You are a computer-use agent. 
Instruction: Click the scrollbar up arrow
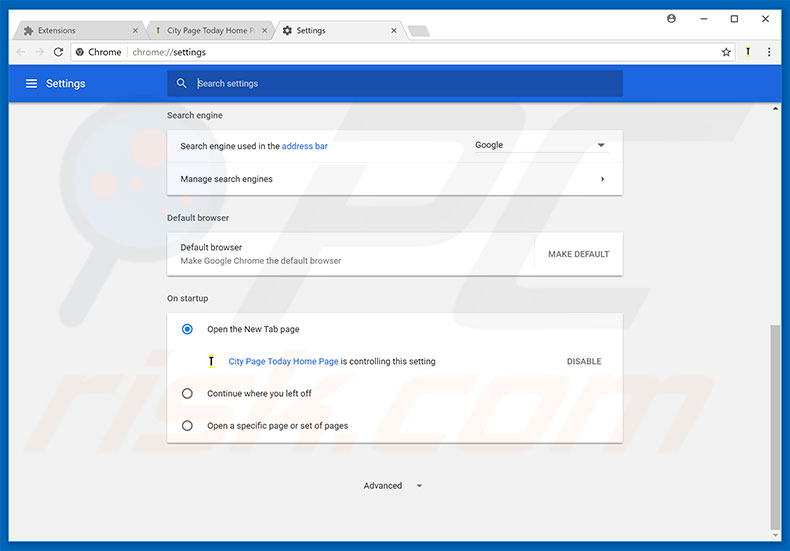point(775,108)
